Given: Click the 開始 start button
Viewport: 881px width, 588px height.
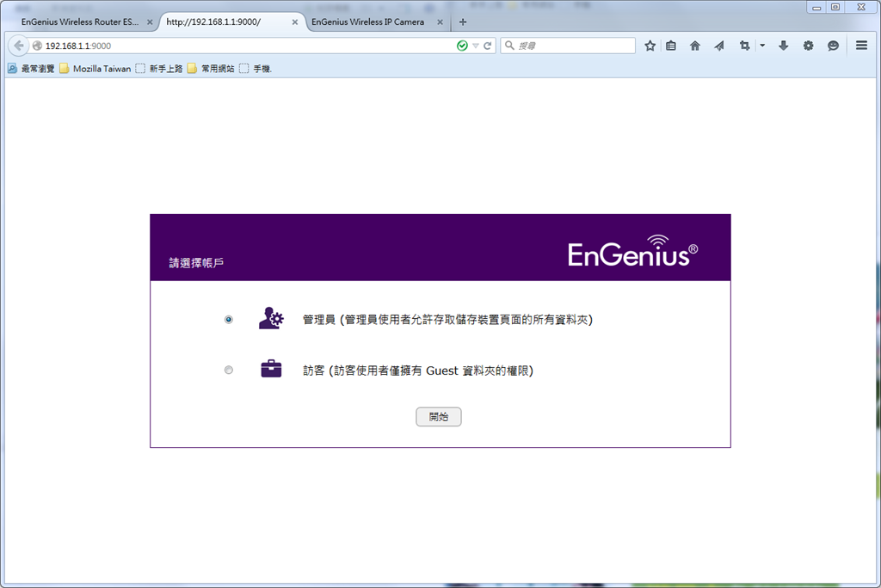Looking at the screenshot, I should (x=438, y=417).
